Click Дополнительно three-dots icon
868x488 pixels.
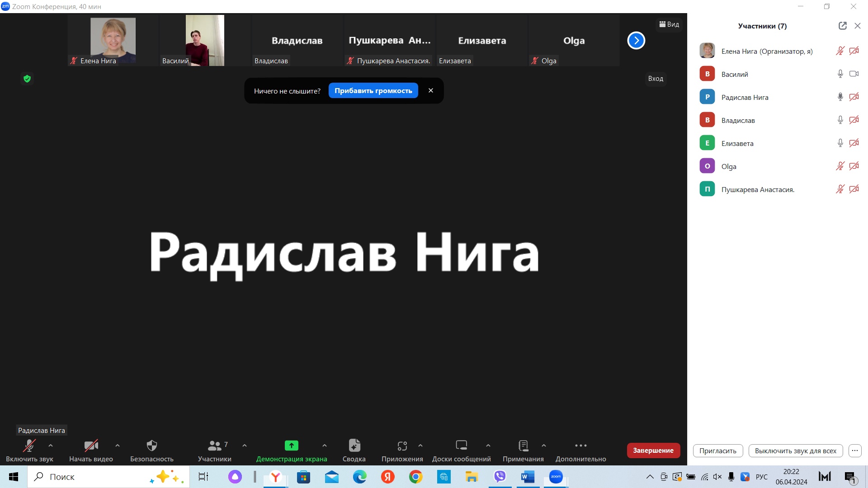(x=580, y=446)
